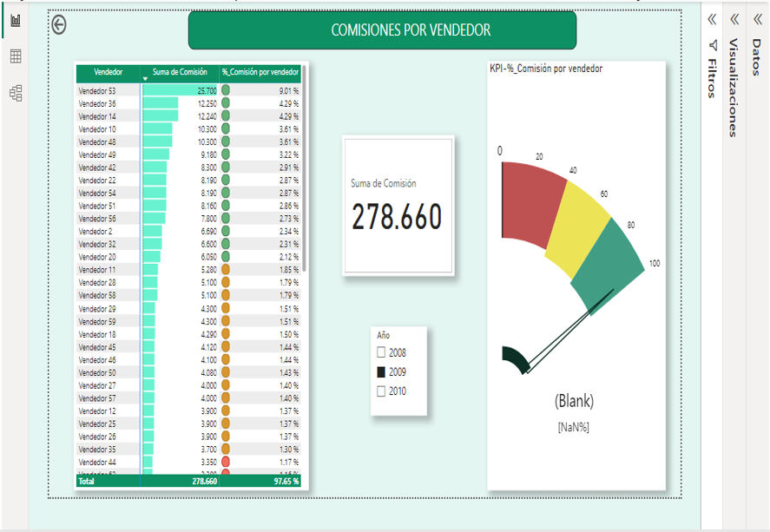Open the Visualizaciones pane label
Image resolution: width=770 pixels, height=532 pixels.
pos(734,88)
